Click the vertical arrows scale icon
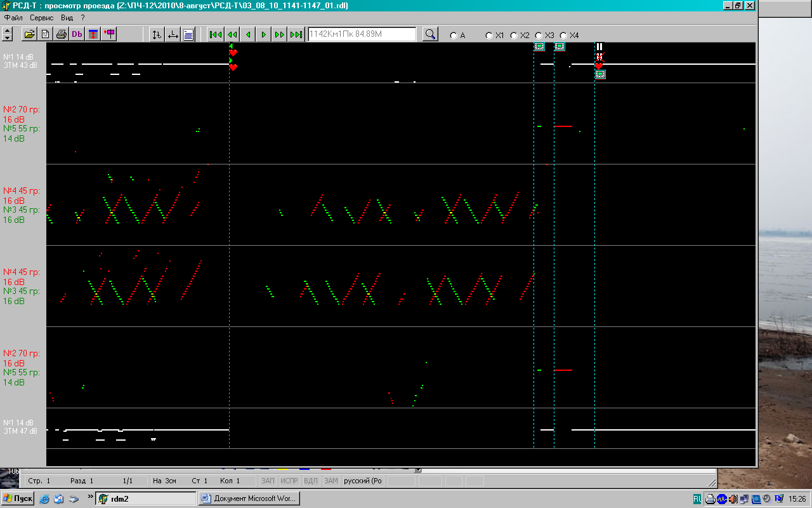Viewport: 812px width, 508px height. coord(157,34)
